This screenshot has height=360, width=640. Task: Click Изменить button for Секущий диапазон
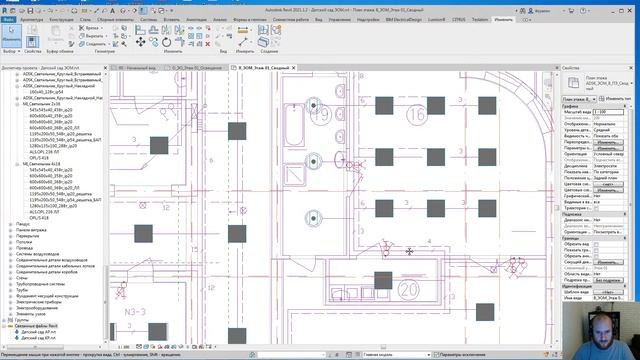point(608,262)
